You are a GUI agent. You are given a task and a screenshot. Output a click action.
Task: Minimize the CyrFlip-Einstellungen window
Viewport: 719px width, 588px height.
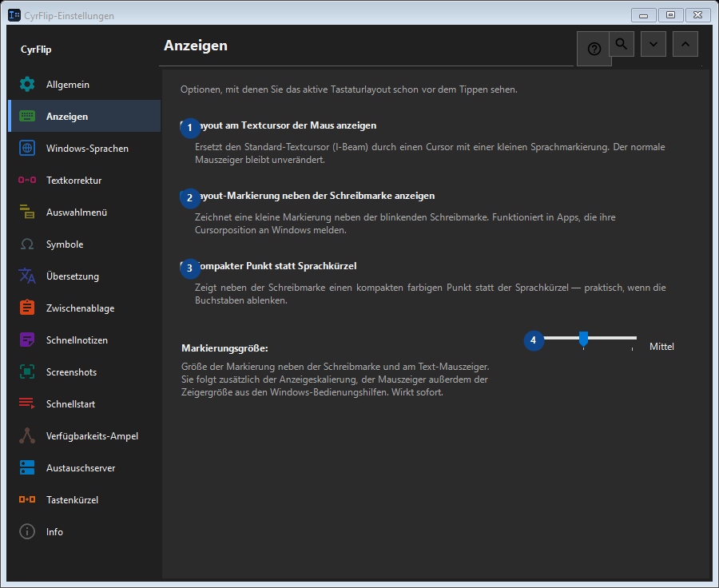(643, 15)
